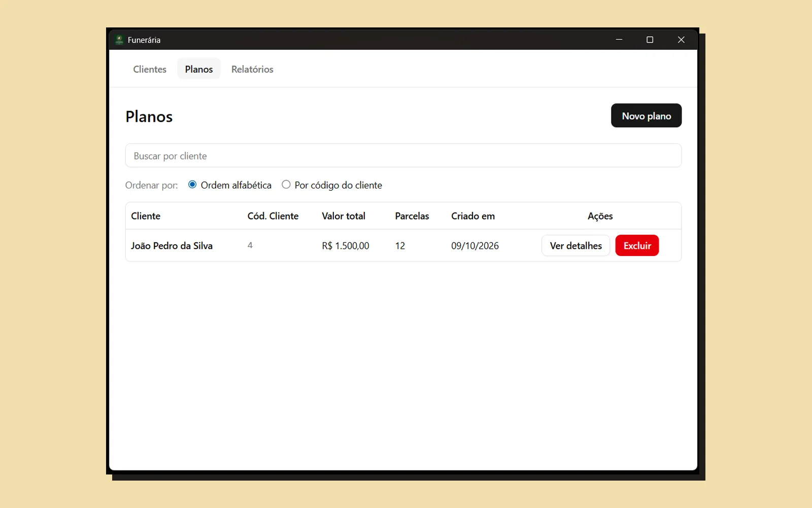Choose Por código do cliente sorting

coord(286,184)
